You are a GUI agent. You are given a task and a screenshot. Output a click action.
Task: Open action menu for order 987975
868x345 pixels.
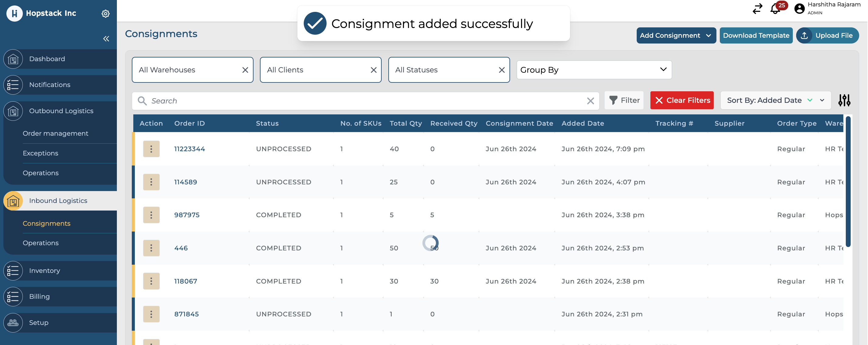[151, 215]
